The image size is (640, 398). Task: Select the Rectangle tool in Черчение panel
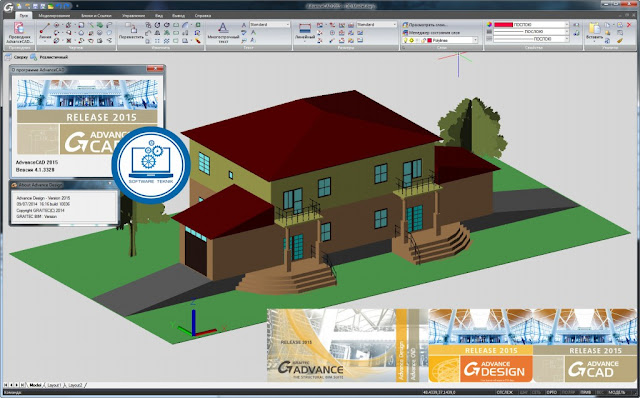(81, 25)
